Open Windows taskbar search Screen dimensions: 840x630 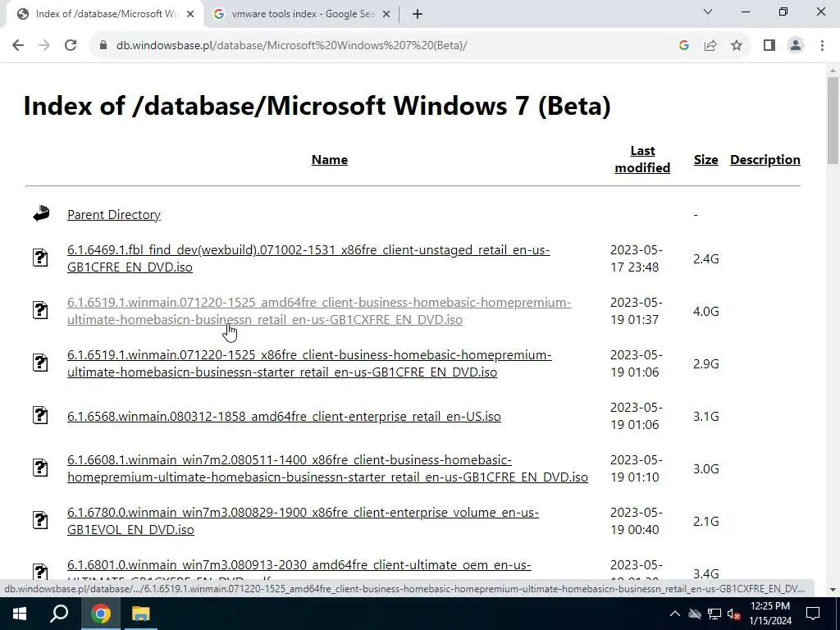pyautogui.click(x=59, y=614)
